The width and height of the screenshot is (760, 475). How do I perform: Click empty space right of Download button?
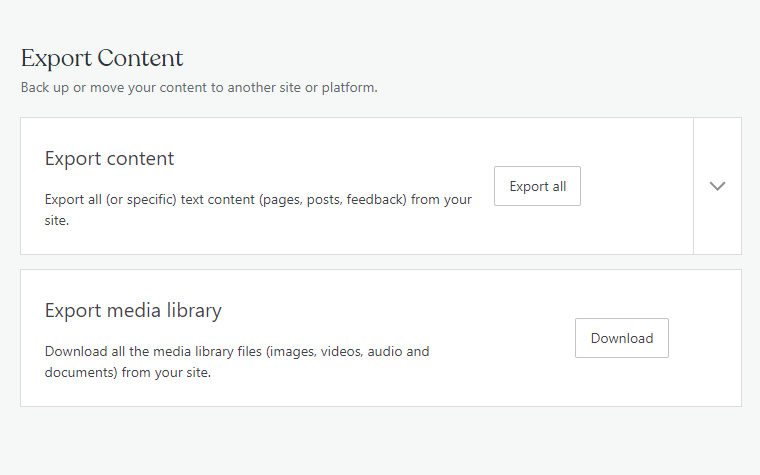pyautogui.click(x=705, y=338)
